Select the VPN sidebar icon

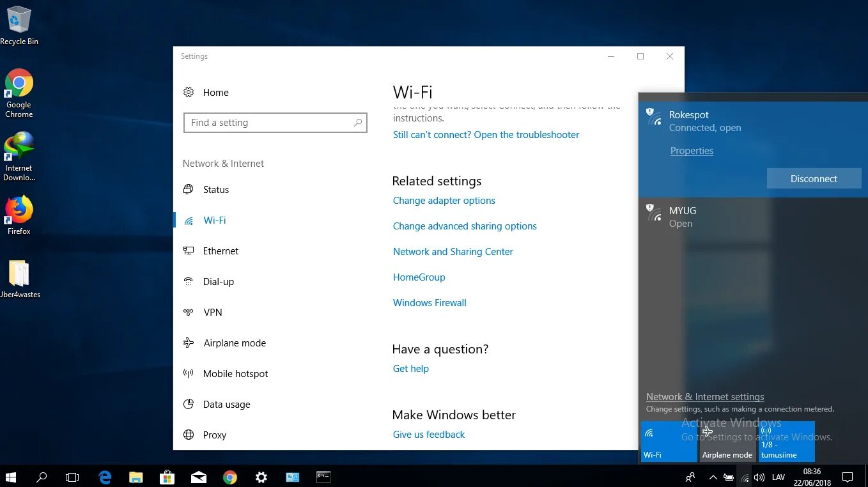tap(189, 312)
